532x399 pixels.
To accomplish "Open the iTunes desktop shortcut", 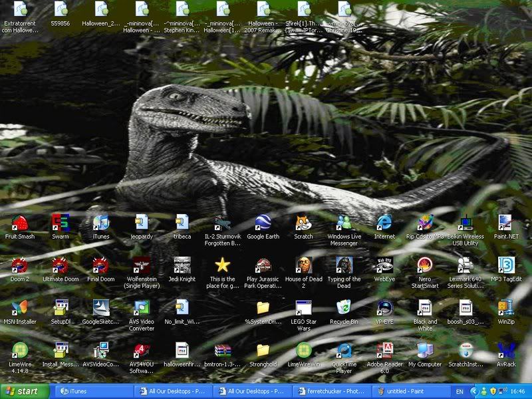I will [101, 223].
